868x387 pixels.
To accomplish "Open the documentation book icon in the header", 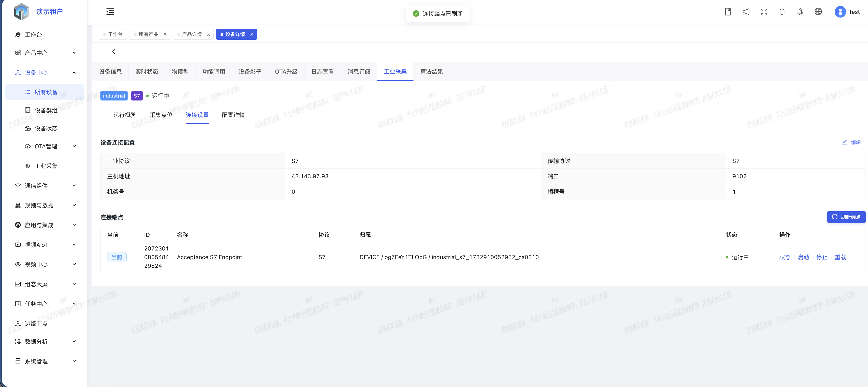I will (x=728, y=12).
